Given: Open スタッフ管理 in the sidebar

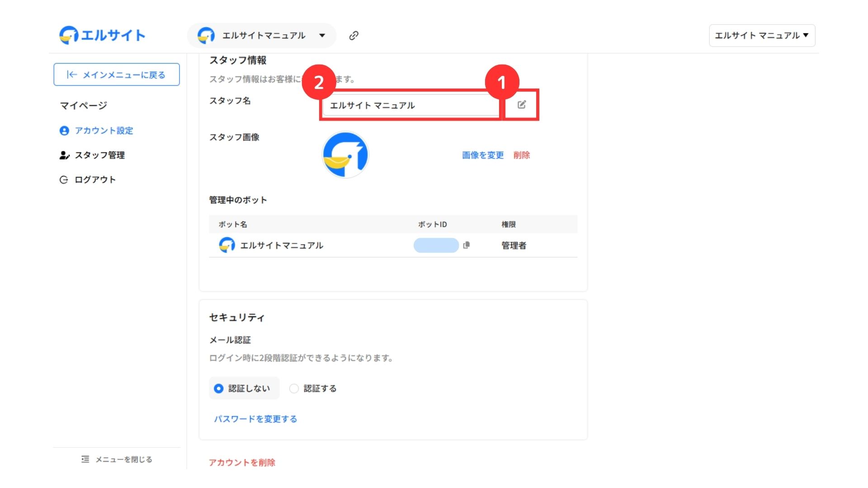Looking at the screenshot, I should pyautogui.click(x=99, y=155).
